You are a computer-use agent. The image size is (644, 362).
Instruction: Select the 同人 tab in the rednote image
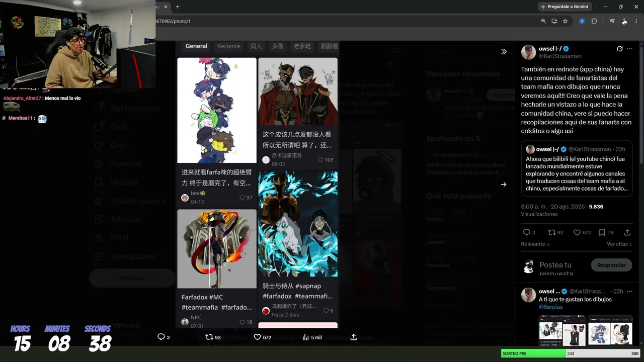256,46
